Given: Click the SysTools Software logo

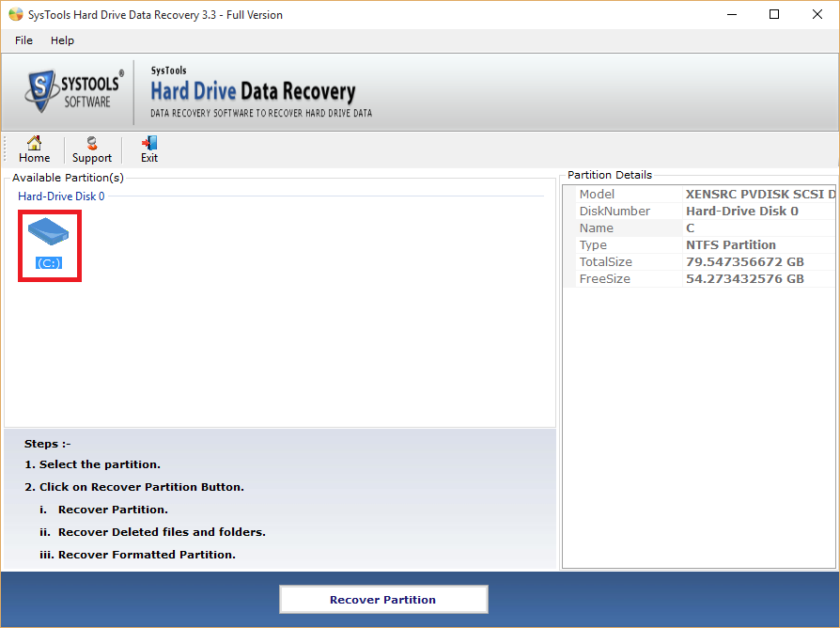Looking at the screenshot, I should tap(74, 91).
